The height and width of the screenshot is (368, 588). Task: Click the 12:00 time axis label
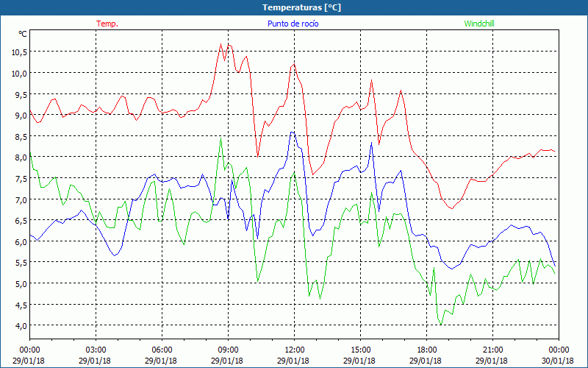[295, 350]
